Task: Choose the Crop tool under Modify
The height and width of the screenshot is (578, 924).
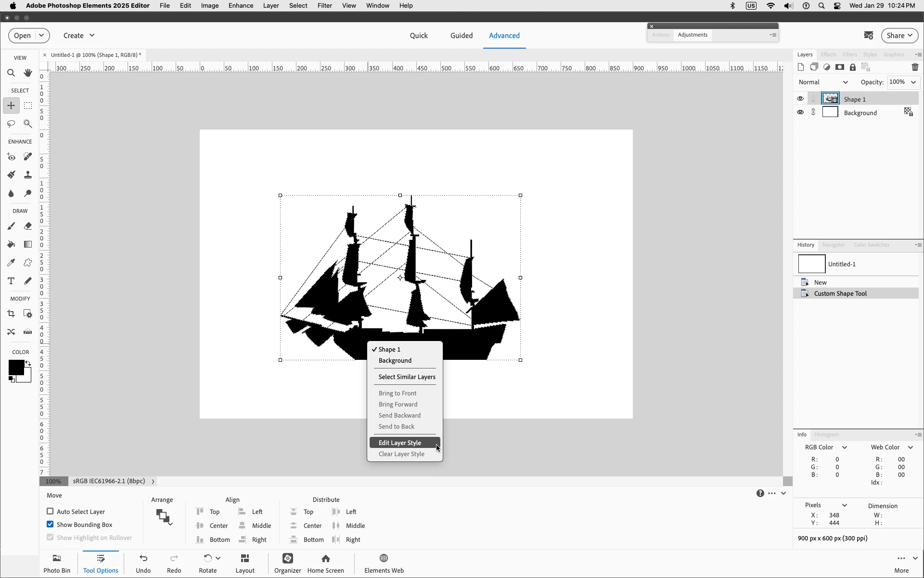Action: click(x=11, y=314)
